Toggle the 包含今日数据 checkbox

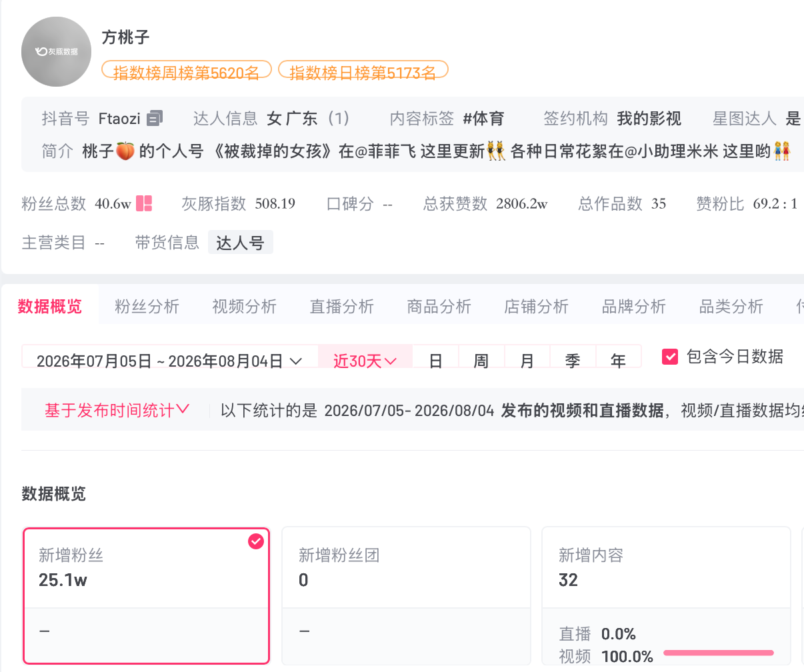pos(670,357)
